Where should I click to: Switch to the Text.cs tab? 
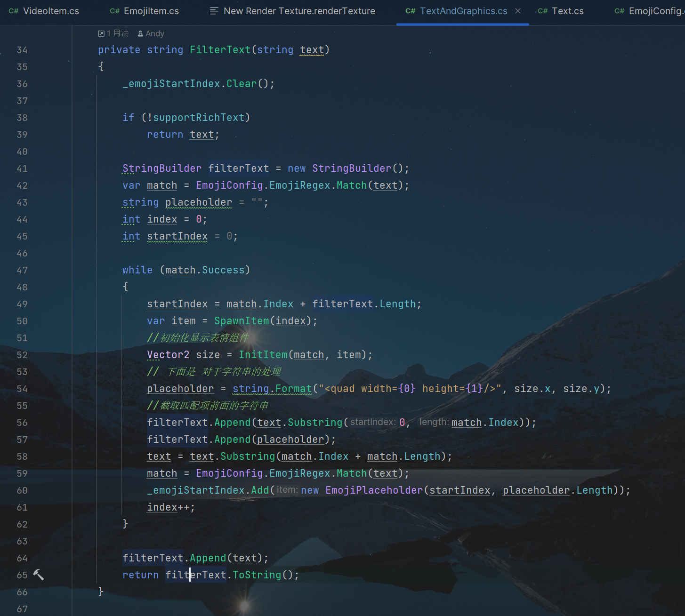coord(567,11)
